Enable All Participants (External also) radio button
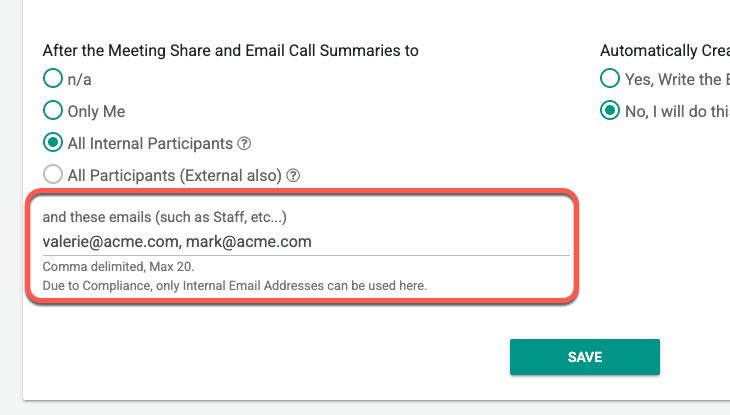Viewport: 730px width, 415px height. 53,175
